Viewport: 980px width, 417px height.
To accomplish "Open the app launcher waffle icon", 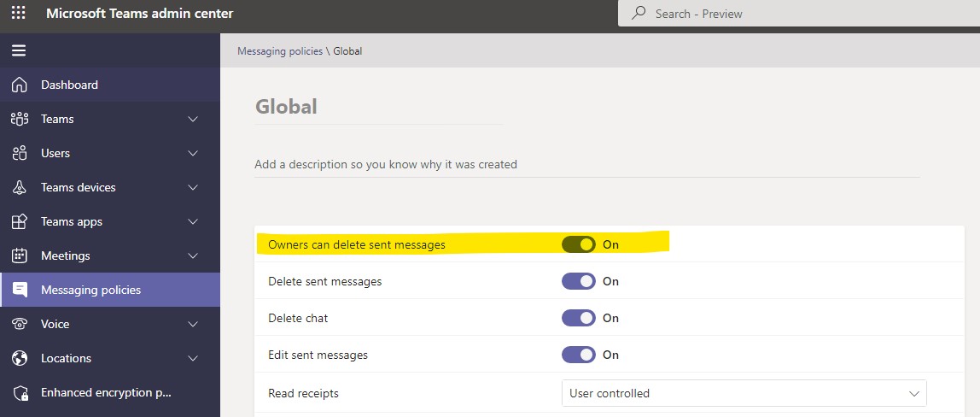I will point(19,13).
